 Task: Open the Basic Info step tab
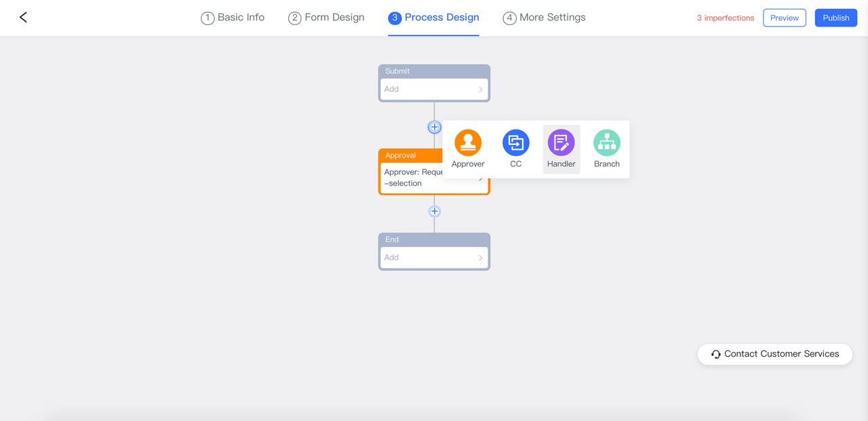click(x=233, y=18)
